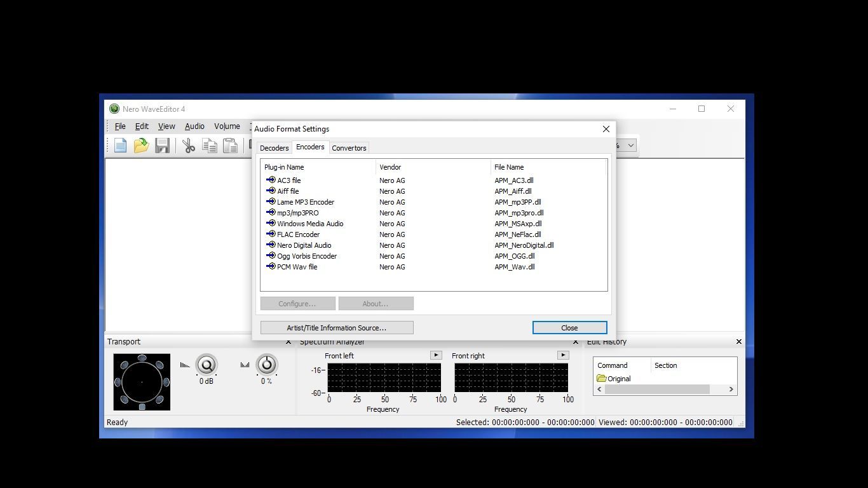
Task: Select the Cut (scissors) toolbar icon
Action: [188, 146]
